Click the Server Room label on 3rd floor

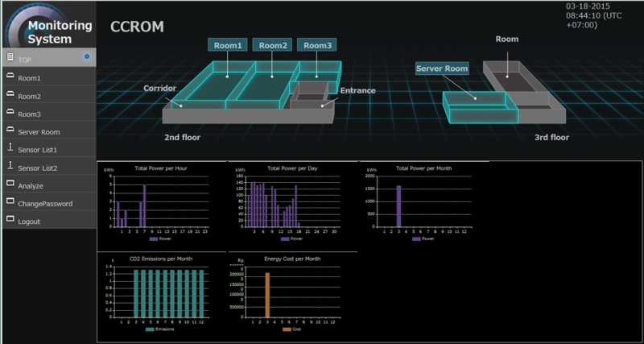pyautogui.click(x=442, y=69)
